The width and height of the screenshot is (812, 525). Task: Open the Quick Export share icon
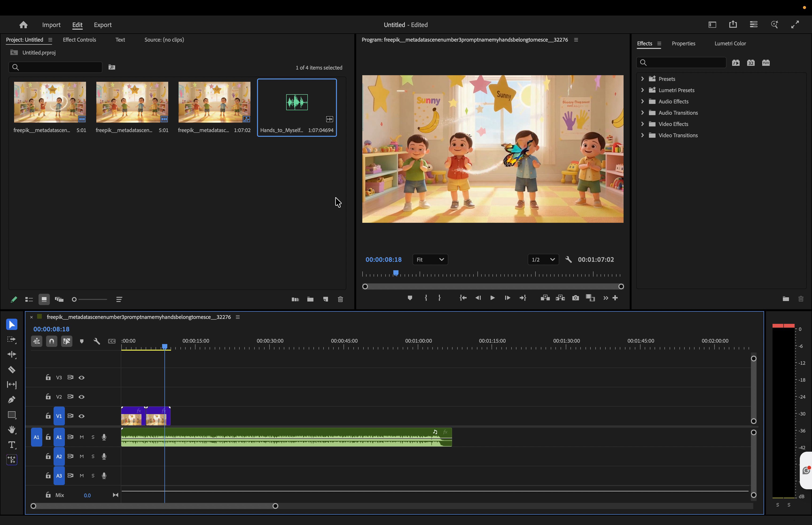click(x=733, y=24)
